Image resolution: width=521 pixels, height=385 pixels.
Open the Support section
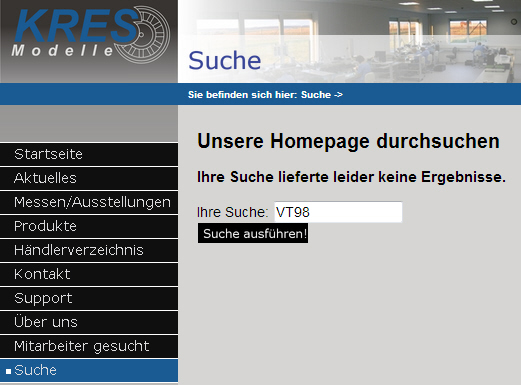pos(89,298)
